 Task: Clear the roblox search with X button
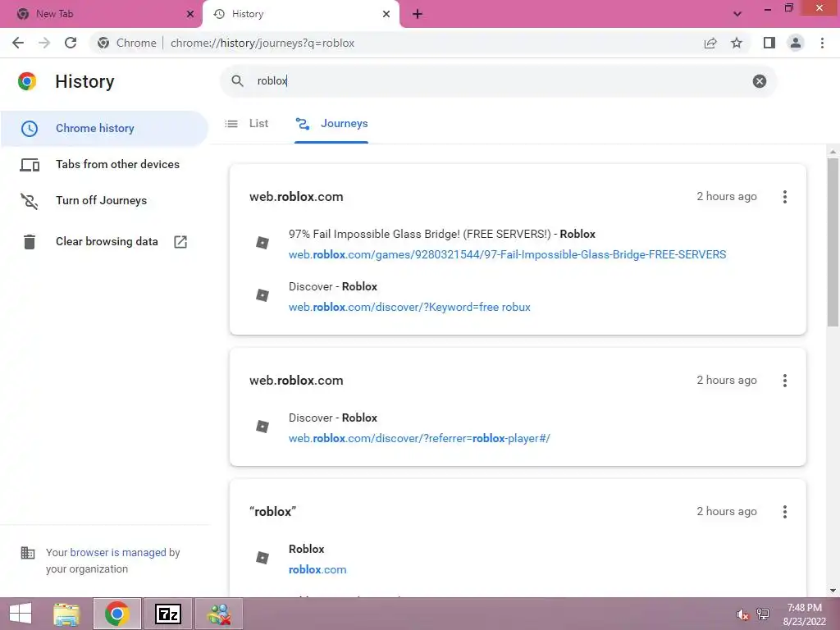tap(759, 81)
